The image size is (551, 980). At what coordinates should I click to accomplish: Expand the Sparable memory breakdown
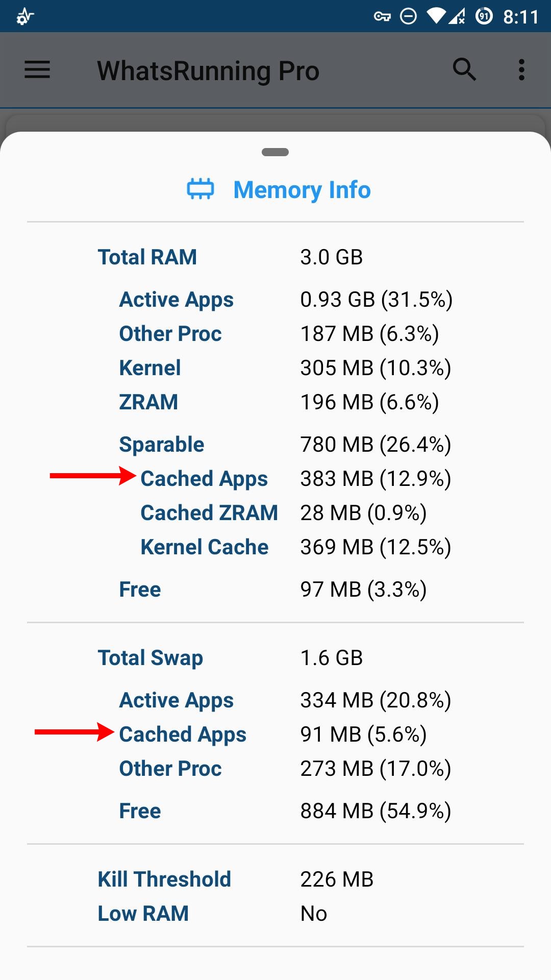tap(161, 444)
